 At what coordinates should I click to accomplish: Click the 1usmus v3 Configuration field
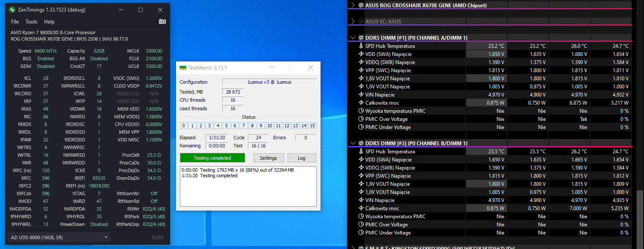click(269, 82)
